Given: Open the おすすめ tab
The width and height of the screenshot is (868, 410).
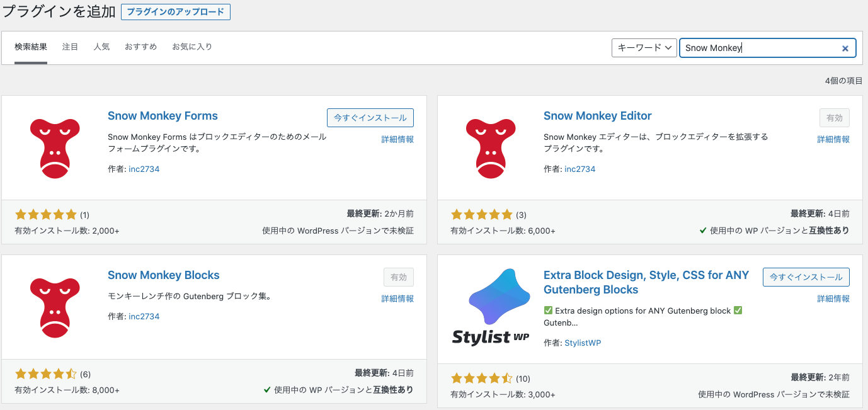Looking at the screenshot, I should click(140, 47).
